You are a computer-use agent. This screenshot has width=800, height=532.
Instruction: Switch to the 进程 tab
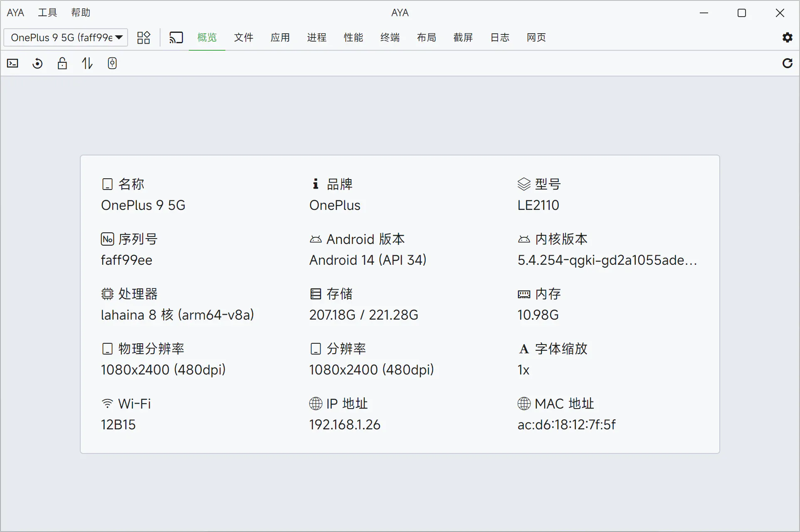pos(317,37)
